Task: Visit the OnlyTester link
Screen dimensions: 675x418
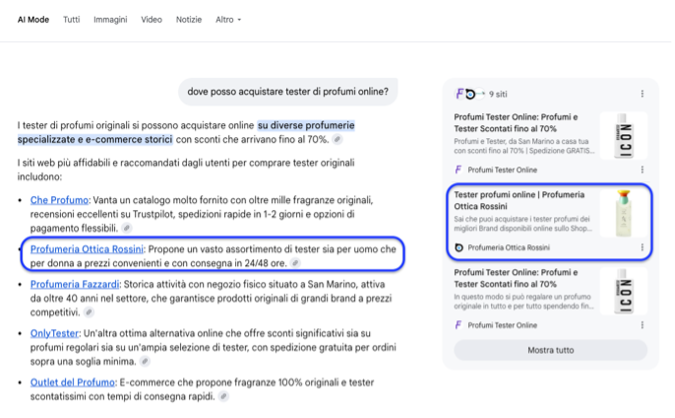Action: (x=54, y=334)
